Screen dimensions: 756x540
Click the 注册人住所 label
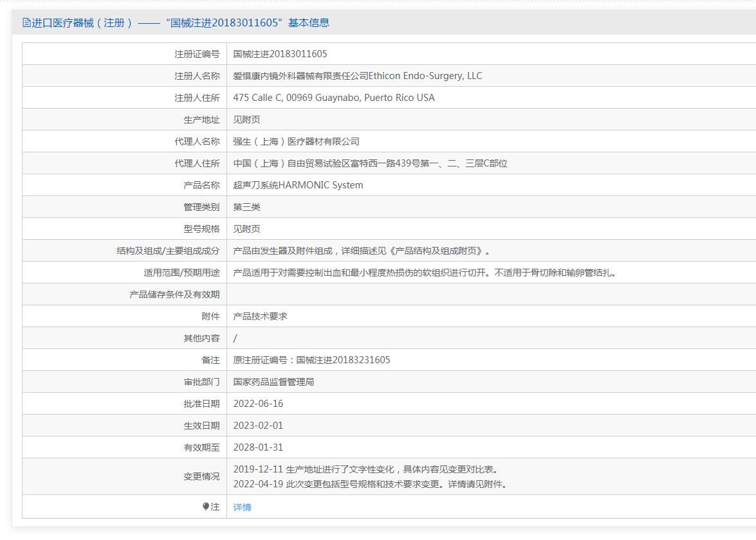pyautogui.click(x=197, y=98)
